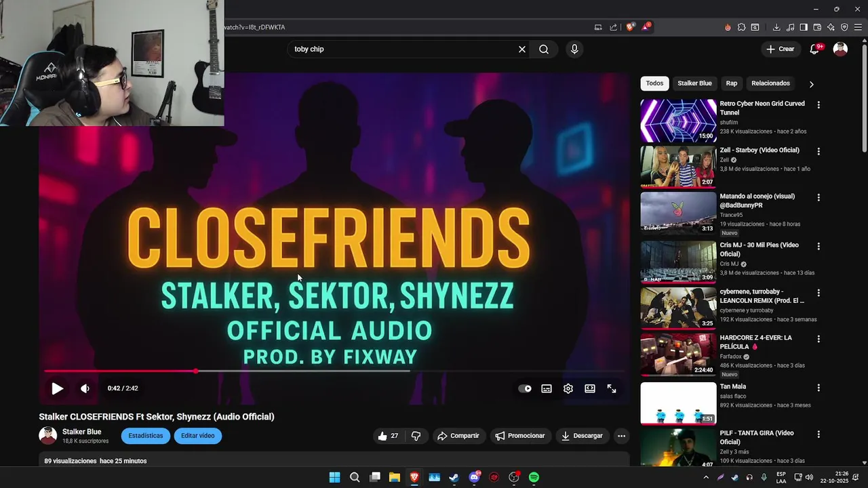This screenshot has height=488, width=868.
Task: Open Cris MJ - 30 Mil Pies title
Action: [759, 249]
